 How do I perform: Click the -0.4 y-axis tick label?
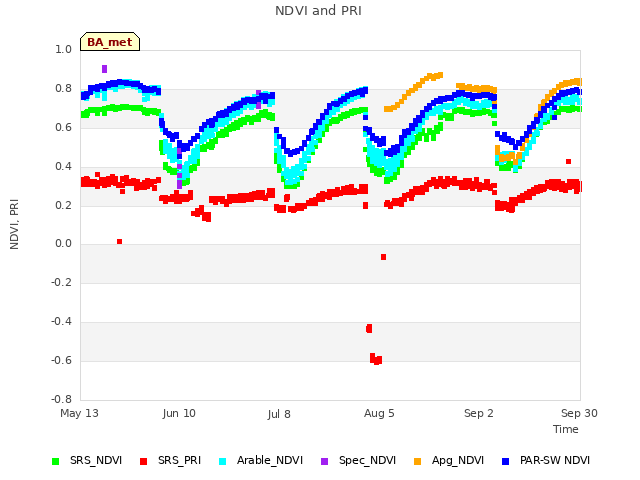pos(62,322)
